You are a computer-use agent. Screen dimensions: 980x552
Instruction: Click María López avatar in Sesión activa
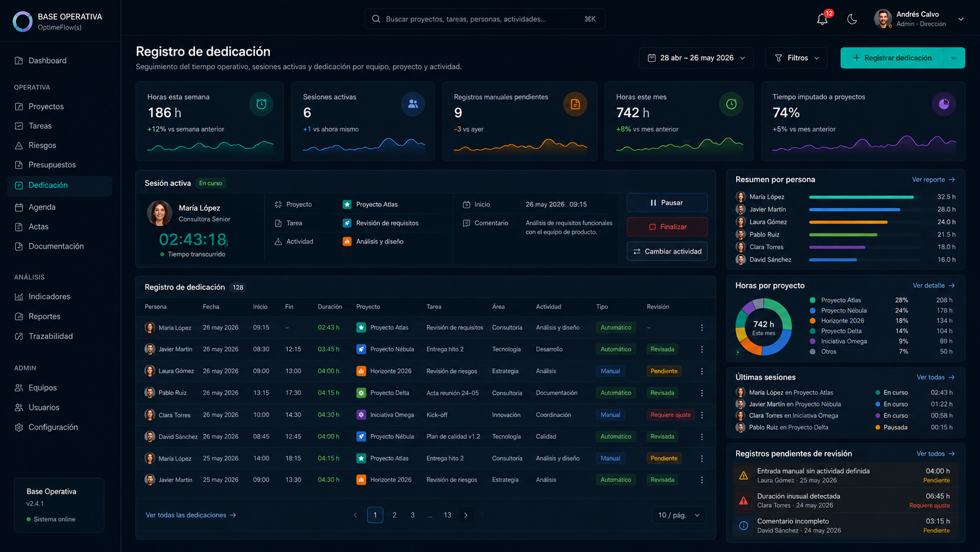point(159,213)
